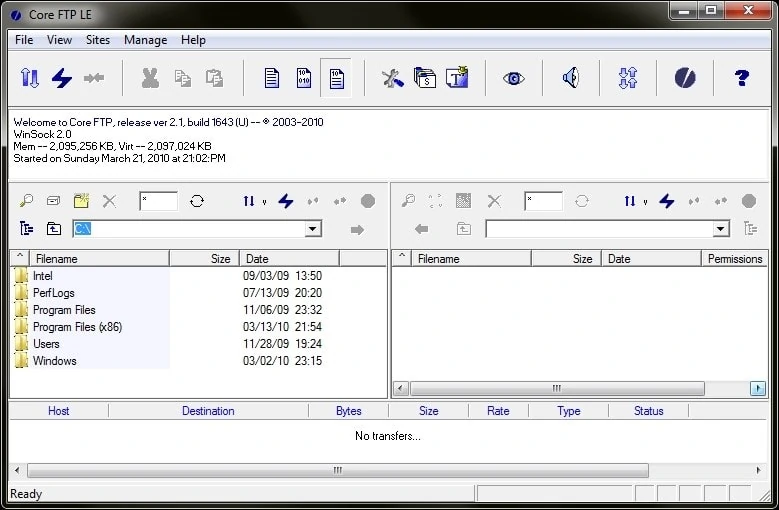Click upload right arrow beside local path
Image resolution: width=779 pixels, height=510 pixels.
click(357, 229)
